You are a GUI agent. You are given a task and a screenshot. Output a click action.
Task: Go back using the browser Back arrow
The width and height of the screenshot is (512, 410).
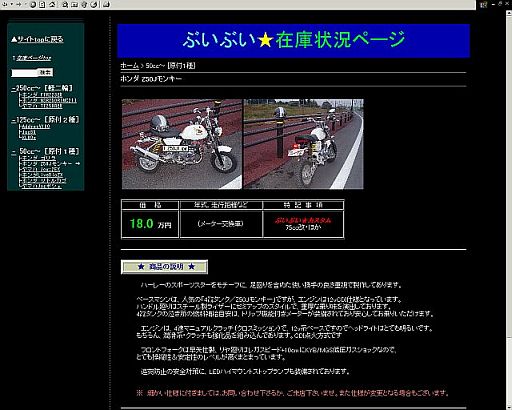(x=5, y=4)
